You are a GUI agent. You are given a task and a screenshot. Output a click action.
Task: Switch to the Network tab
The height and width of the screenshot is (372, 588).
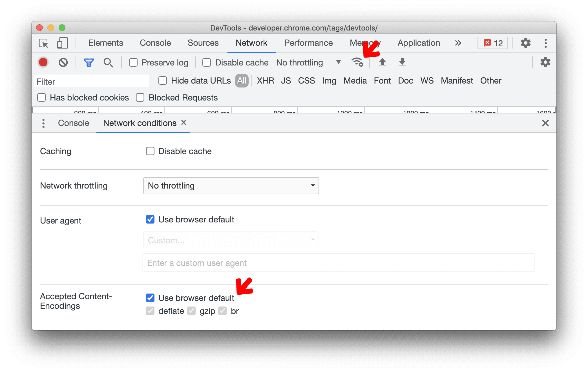tap(252, 43)
